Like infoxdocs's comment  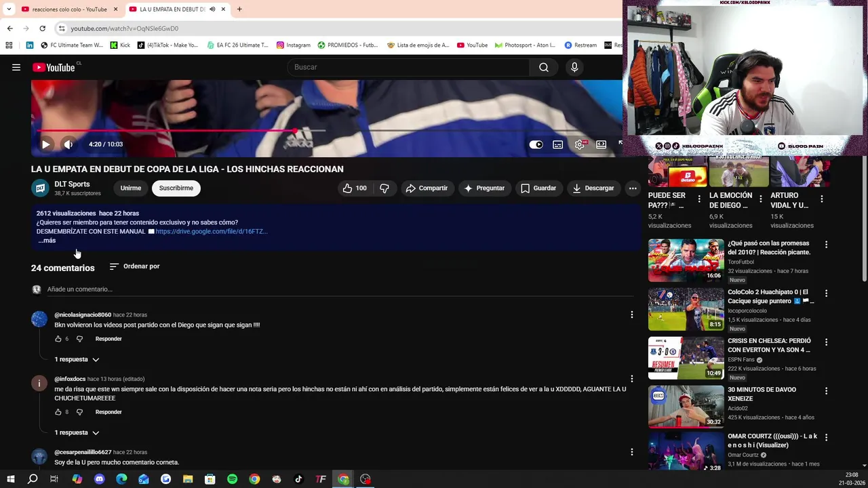click(58, 412)
